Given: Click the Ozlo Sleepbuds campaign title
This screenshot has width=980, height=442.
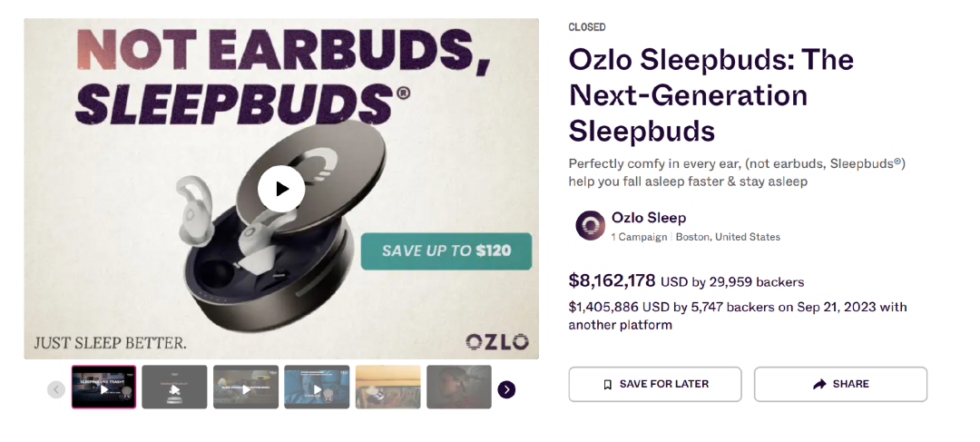Looking at the screenshot, I should pyautogui.click(x=710, y=95).
